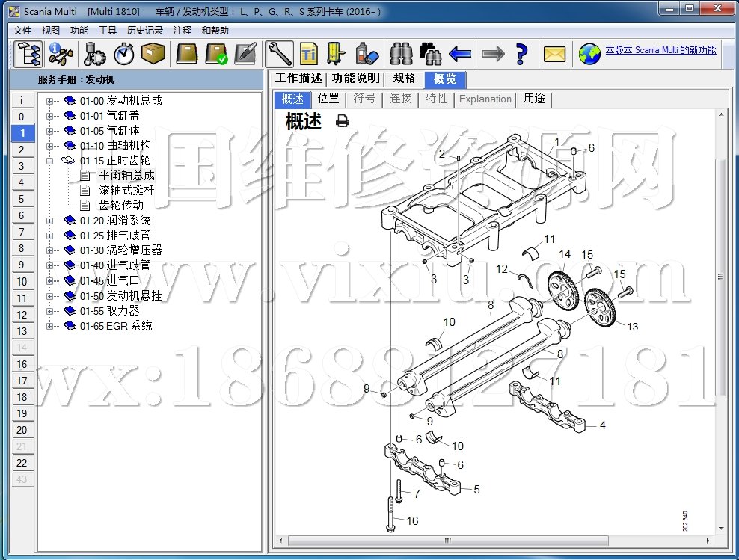
Task: Select 平衡轴总成 in the tree
Action: pos(126,175)
